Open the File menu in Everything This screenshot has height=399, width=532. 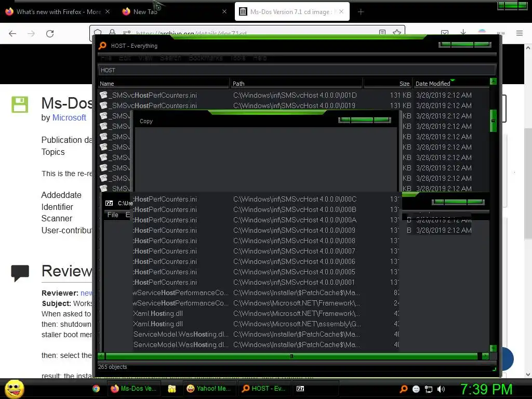106,58
